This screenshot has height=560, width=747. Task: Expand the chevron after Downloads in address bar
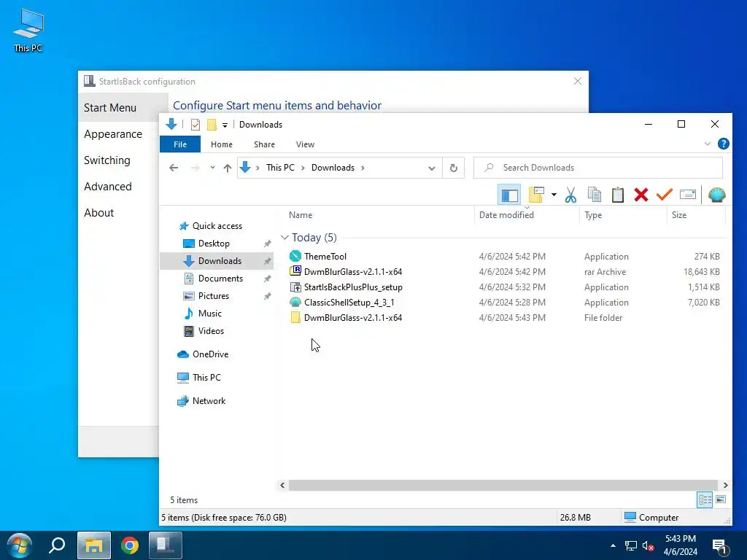point(363,168)
